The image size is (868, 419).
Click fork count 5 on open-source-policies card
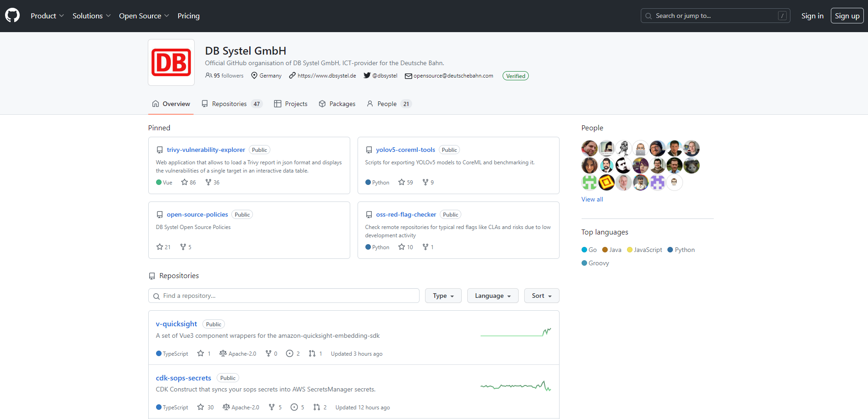(186, 247)
